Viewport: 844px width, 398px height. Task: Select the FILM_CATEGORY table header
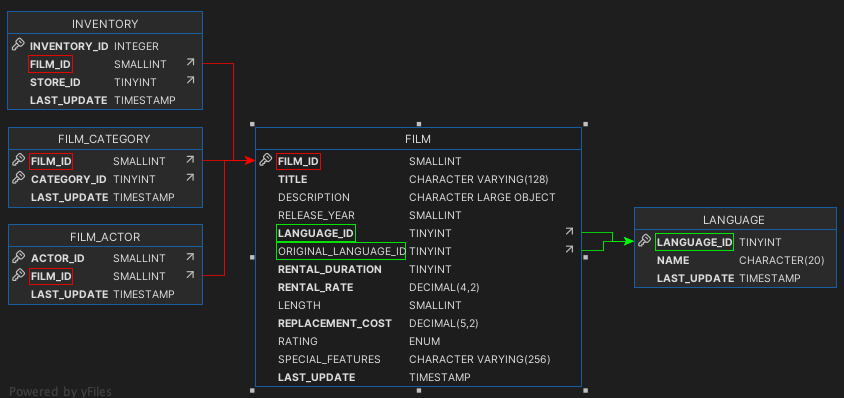click(x=105, y=139)
